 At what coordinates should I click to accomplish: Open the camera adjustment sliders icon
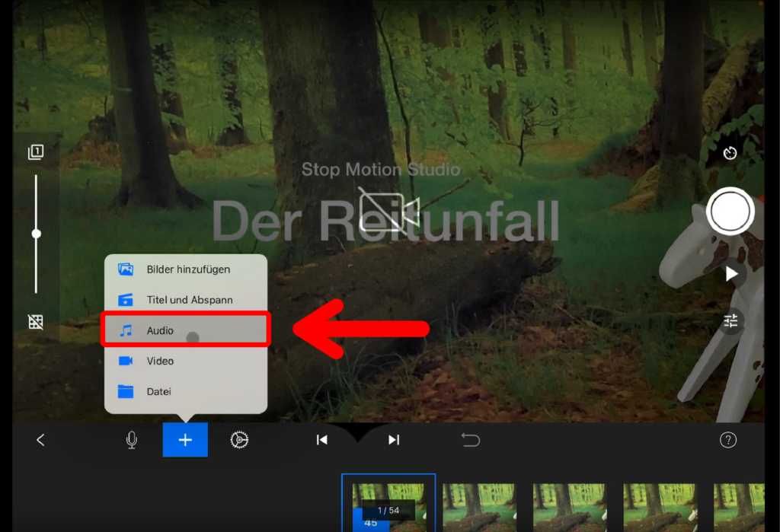[731, 321]
